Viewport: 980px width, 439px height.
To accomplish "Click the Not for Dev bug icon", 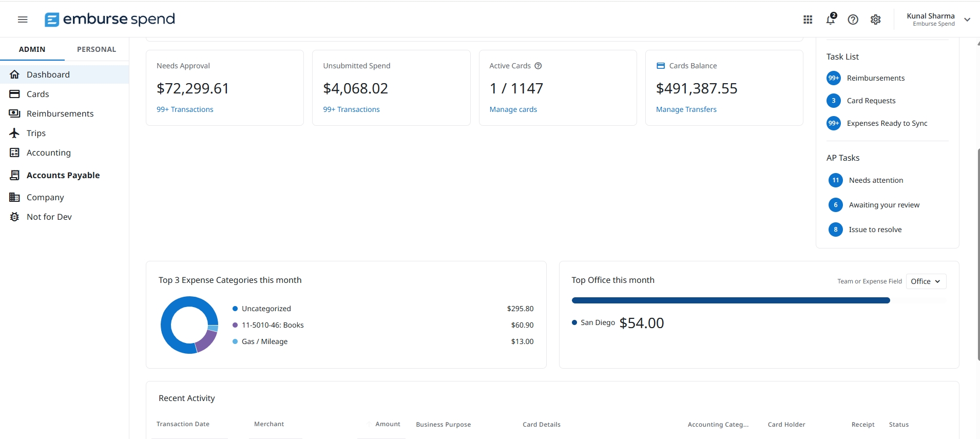I will point(14,217).
